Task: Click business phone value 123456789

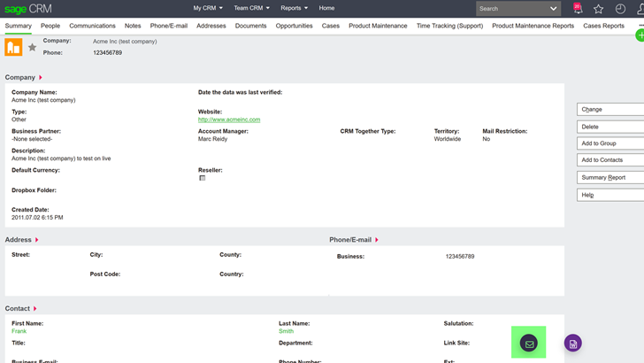Action: [x=460, y=257]
